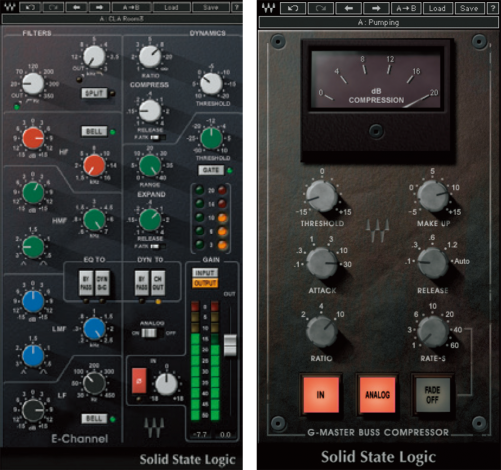Select OUTPUT meter button in Gain section
This screenshot has width=501, height=470.
(x=205, y=283)
